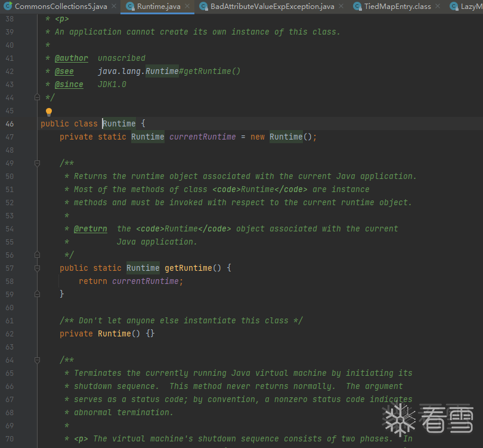This screenshot has height=448, width=483.
Task: Click line number 57 in the gutter
Action: (10, 268)
